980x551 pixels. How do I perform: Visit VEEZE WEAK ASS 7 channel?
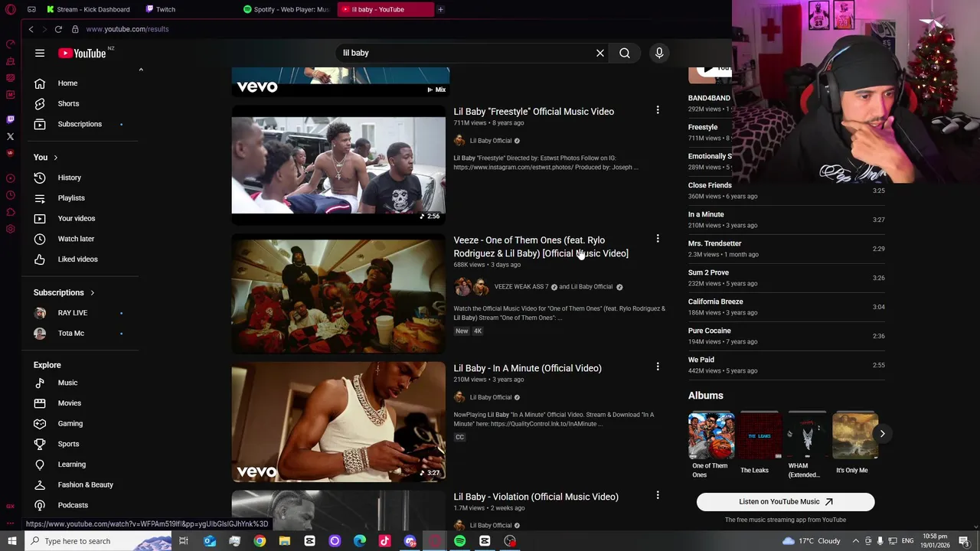click(x=521, y=287)
